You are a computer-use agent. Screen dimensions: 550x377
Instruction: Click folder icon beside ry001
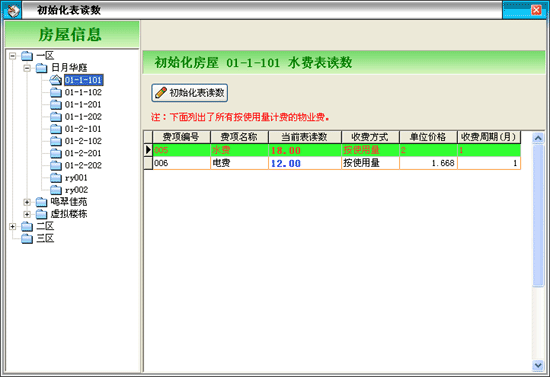tap(56, 178)
